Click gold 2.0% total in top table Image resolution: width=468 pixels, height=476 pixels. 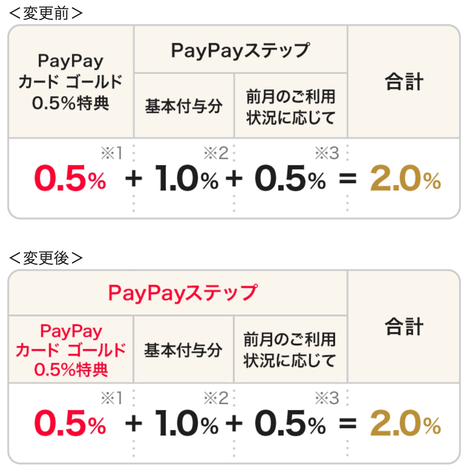tap(405, 179)
